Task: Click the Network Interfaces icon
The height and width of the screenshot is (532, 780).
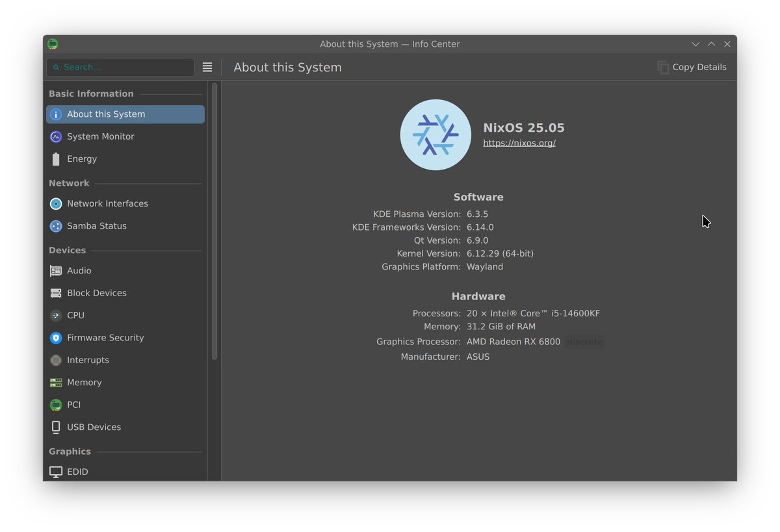Action: (x=56, y=204)
